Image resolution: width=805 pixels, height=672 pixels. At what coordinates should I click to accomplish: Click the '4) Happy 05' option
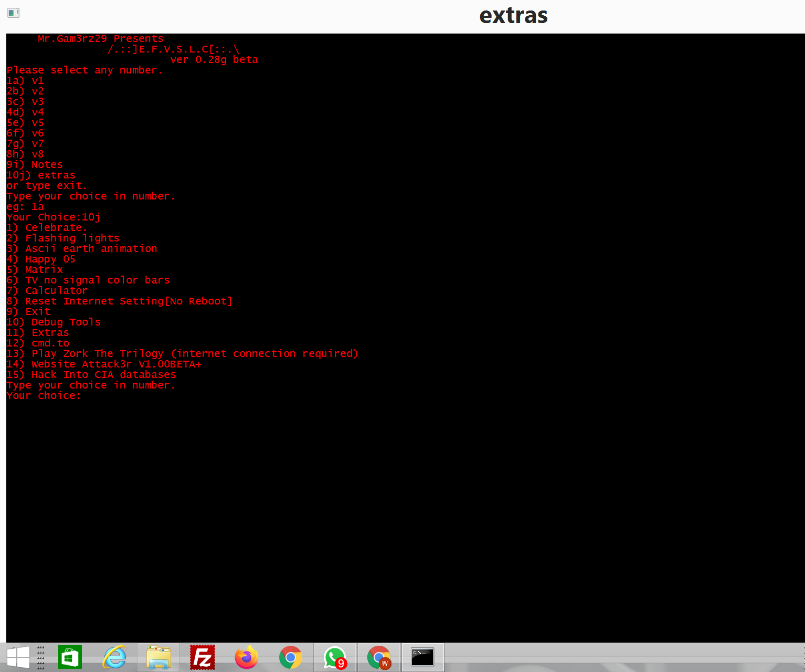point(41,259)
